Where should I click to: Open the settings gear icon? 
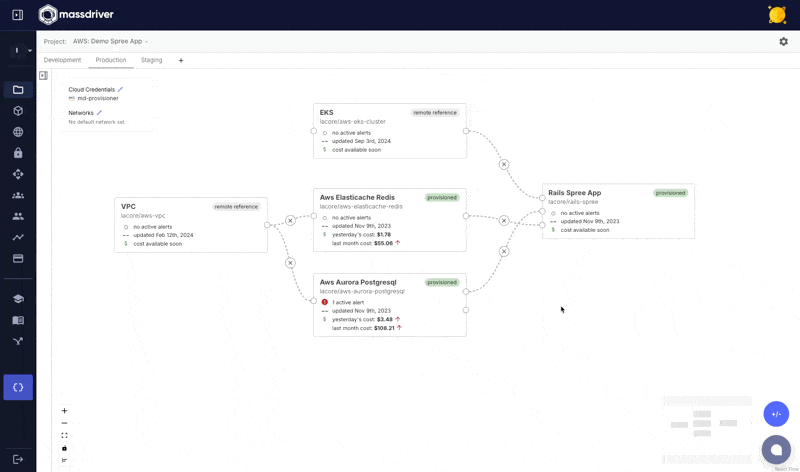(x=784, y=42)
